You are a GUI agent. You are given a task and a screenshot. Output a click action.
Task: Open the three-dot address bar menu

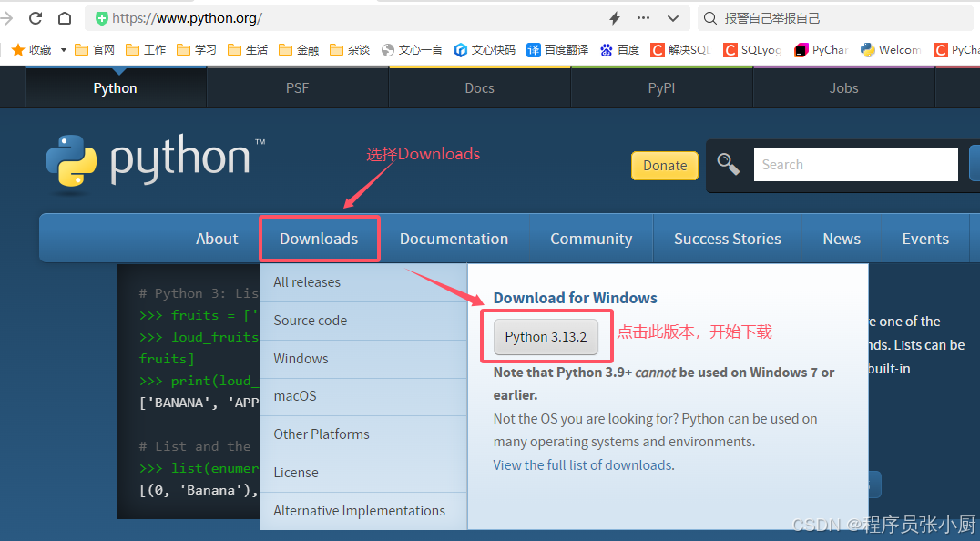643,18
